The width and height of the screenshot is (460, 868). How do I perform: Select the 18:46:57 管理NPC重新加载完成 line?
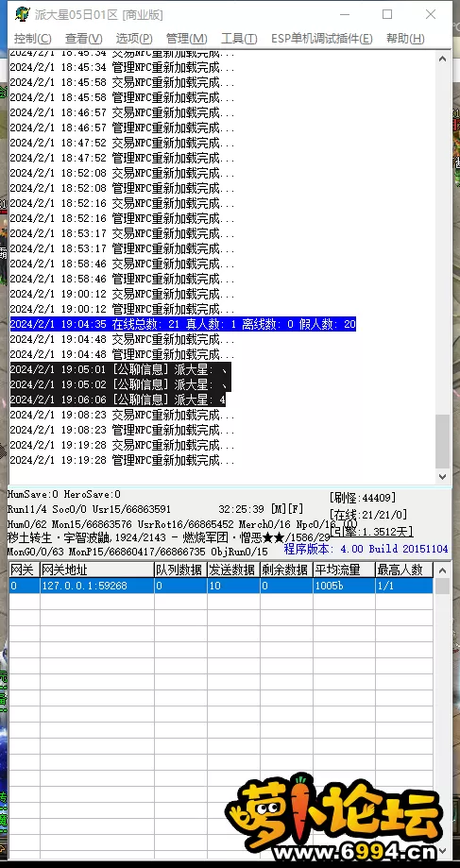click(x=123, y=128)
